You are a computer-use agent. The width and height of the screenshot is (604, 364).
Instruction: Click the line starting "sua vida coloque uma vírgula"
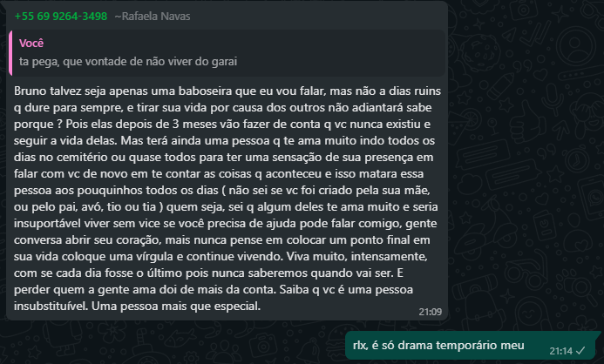point(221,257)
